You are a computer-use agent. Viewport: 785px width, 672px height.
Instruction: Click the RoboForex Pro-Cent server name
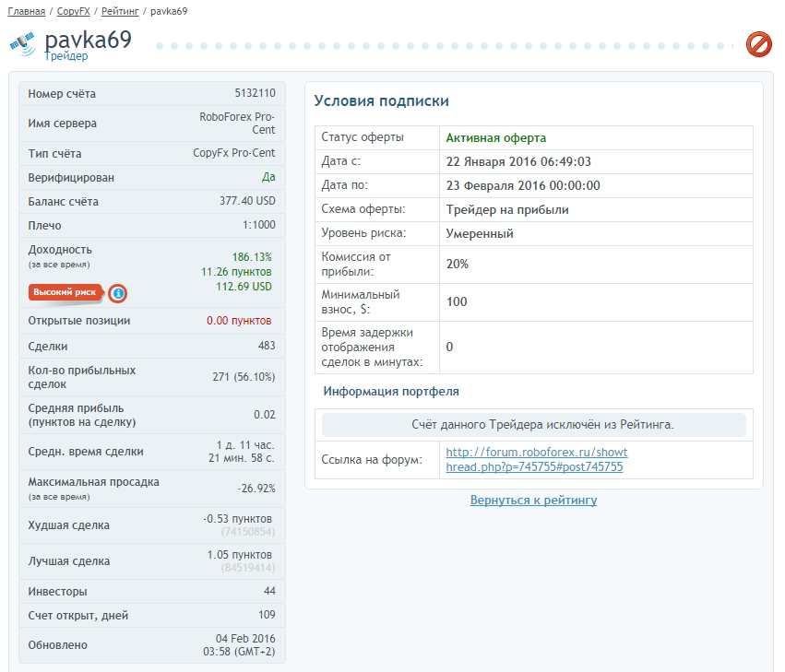pyautogui.click(x=237, y=124)
